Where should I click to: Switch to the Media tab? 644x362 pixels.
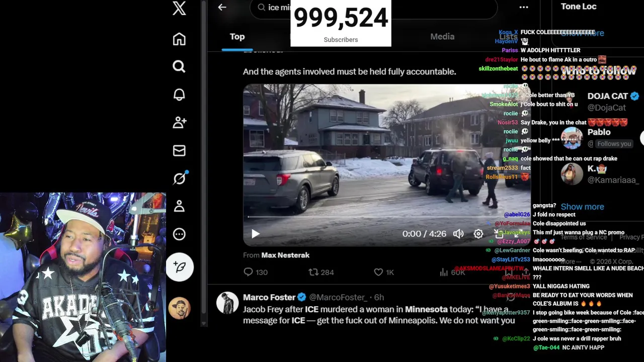click(442, 37)
